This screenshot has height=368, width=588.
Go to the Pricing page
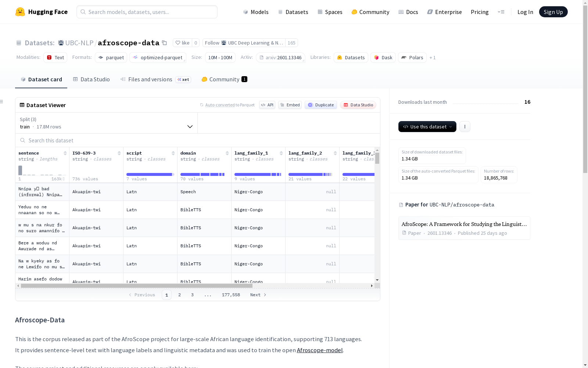pos(480,12)
